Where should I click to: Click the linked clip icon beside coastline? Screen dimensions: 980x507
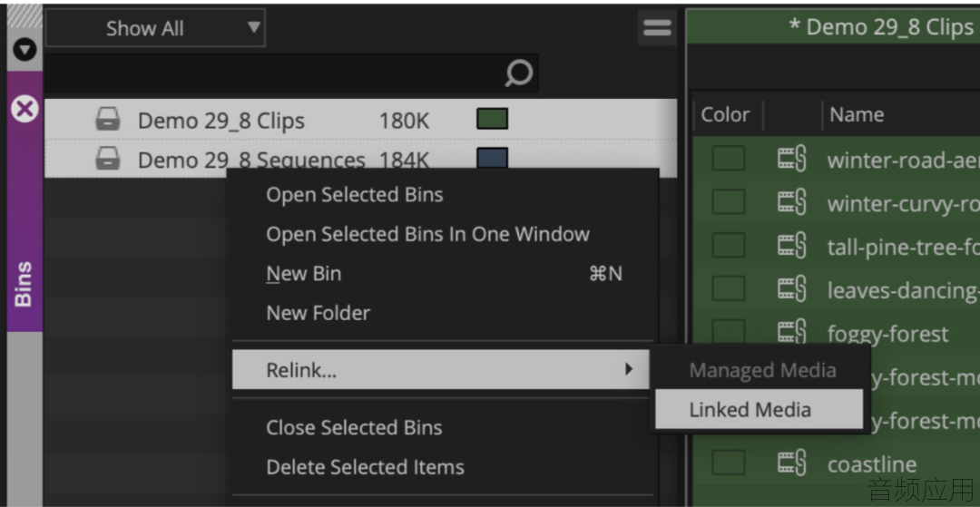792,463
